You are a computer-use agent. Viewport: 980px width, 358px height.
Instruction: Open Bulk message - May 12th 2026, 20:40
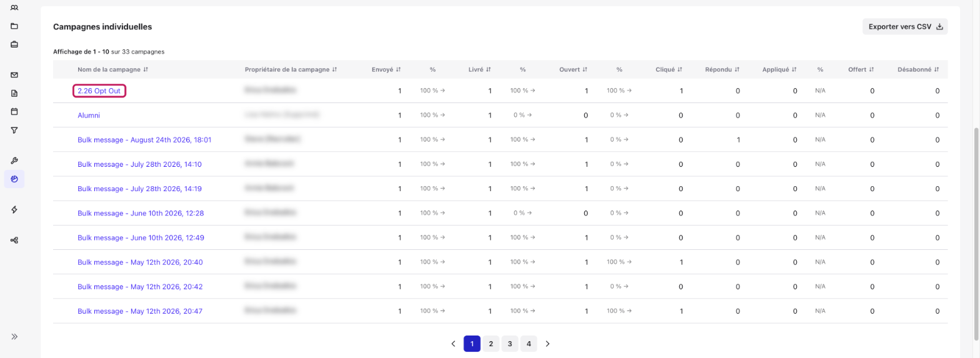140,262
